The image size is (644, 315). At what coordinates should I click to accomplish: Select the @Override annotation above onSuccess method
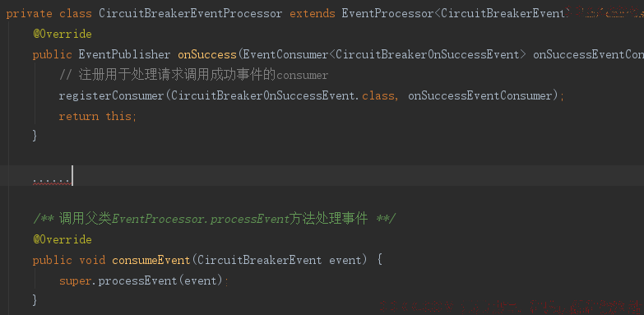coord(63,34)
